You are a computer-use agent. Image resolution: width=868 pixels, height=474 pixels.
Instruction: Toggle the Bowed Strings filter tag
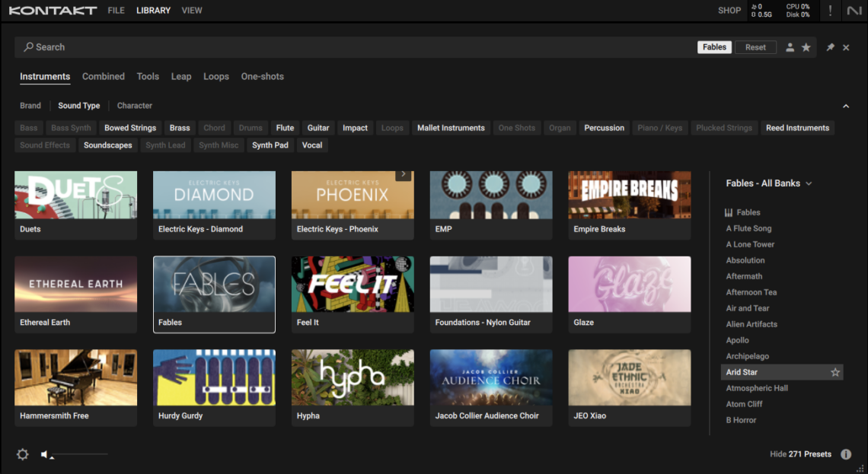coord(130,128)
